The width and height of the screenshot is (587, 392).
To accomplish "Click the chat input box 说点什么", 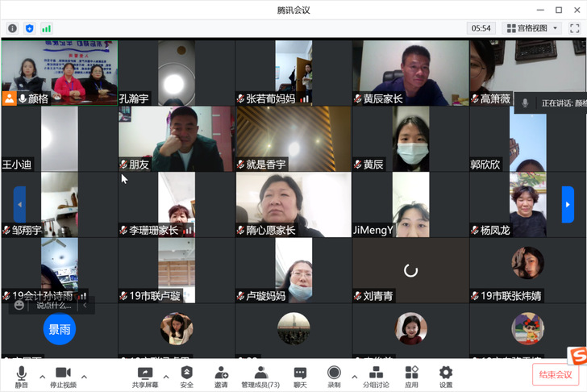I will tap(53, 306).
